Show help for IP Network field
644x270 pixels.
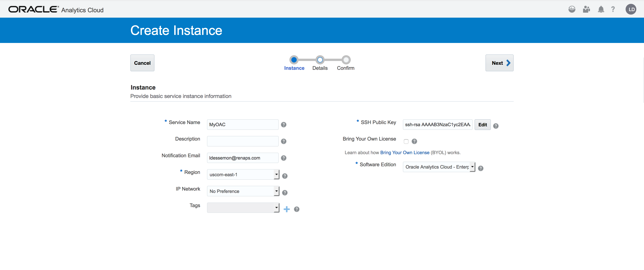(x=285, y=193)
